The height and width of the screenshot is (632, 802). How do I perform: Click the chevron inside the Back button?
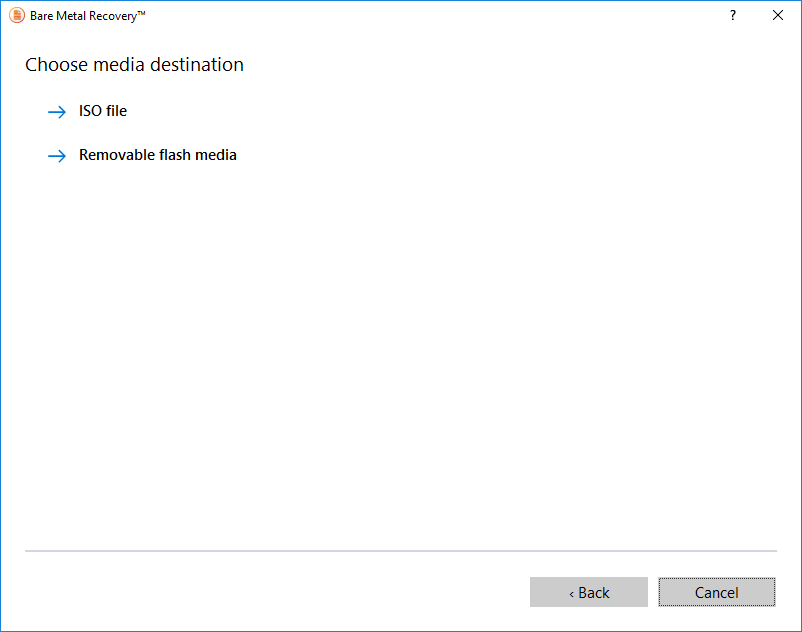pyautogui.click(x=571, y=594)
